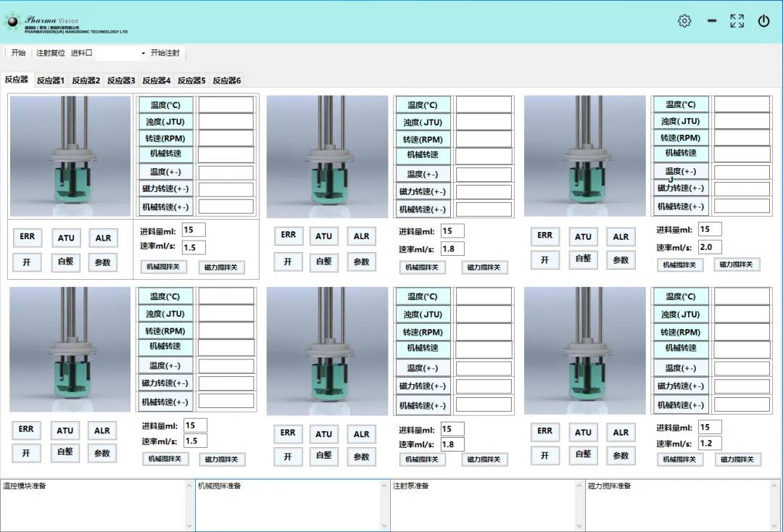Image resolution: width=783 pixels, height=532 pixels.
Task: Toggle 磁力搅拌关 in the rate 2.0 panel
Action: point(737,264)
